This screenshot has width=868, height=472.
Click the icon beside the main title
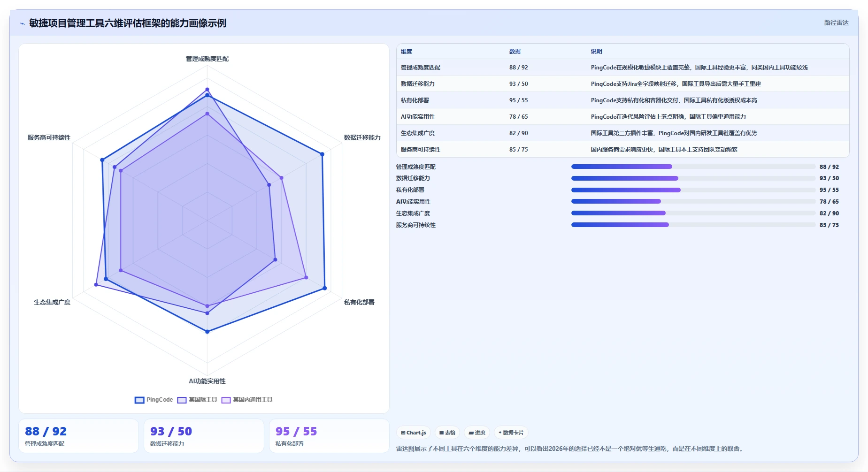tap(22, 23)
